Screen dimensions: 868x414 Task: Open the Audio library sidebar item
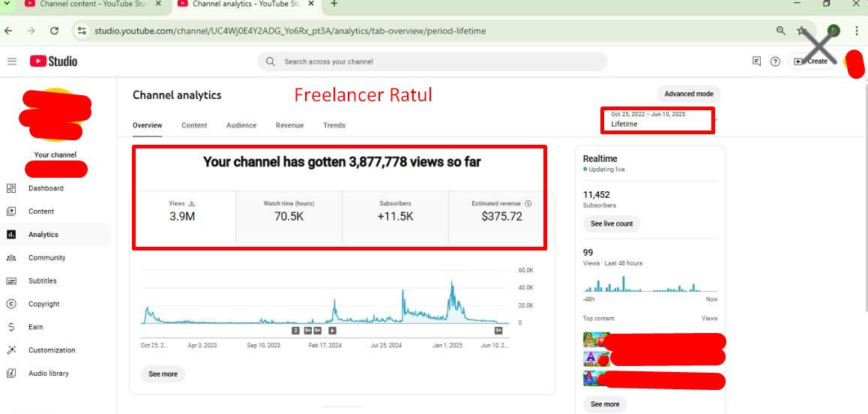point(48,373)
